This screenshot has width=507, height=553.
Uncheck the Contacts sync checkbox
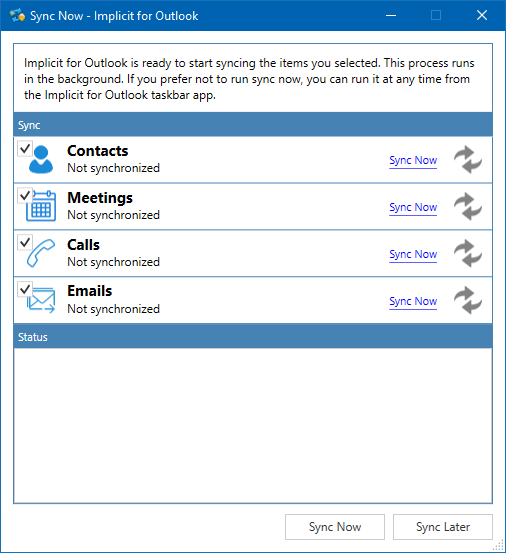[25, 148]
